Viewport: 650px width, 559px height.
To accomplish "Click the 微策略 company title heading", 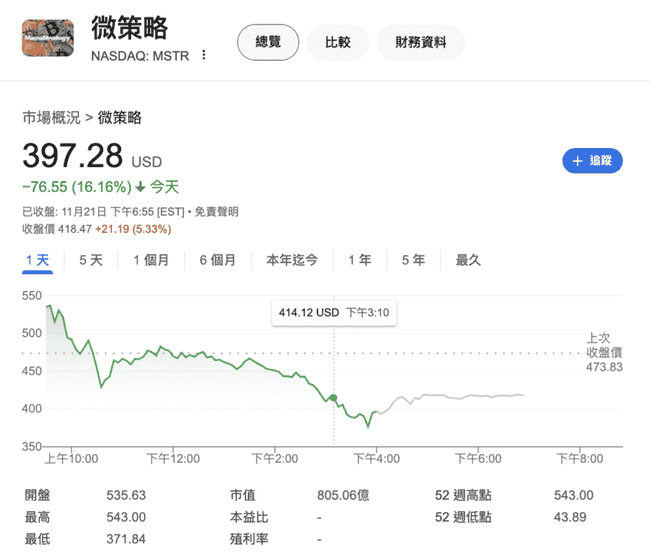I will pyautogui.click(x=129, y=28).
